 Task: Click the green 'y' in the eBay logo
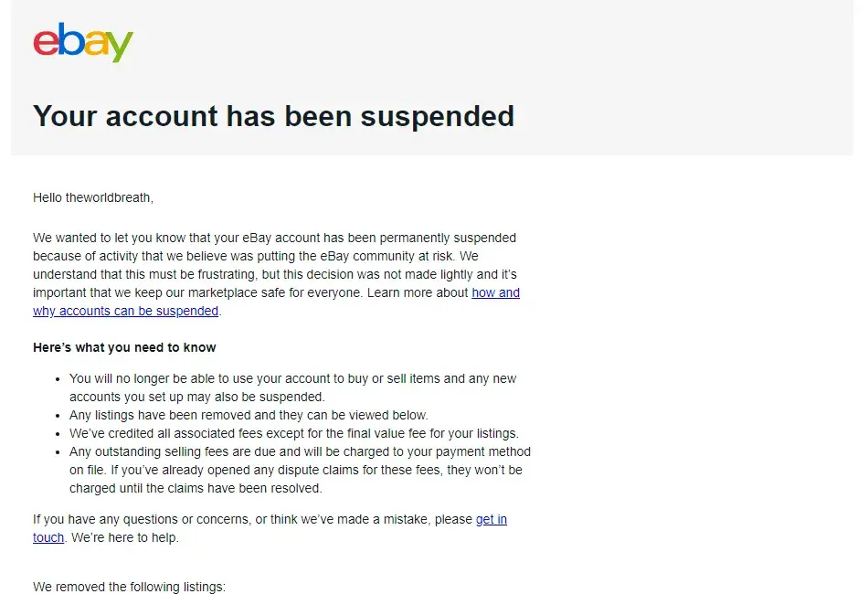tap(120, 48)
